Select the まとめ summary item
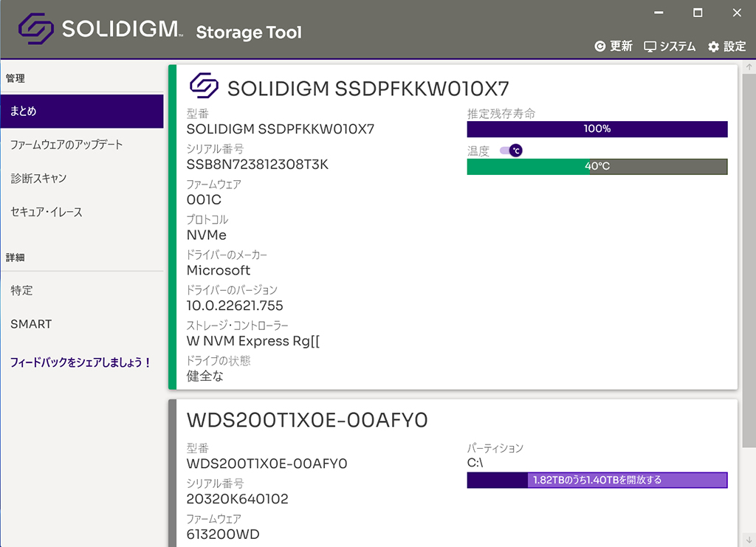Image resolution: width=756 pixels, height=547 pixels. click(x=82, y=111)
